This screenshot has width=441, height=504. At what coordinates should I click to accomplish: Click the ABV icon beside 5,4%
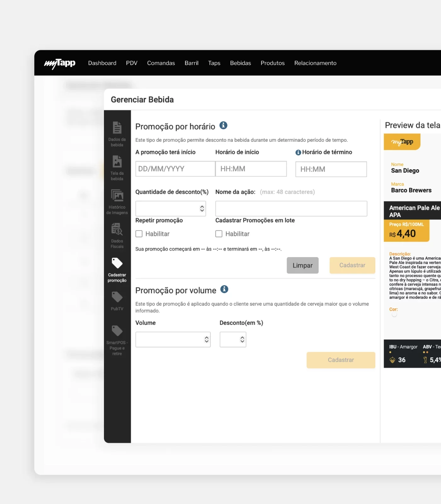(426, 360)
